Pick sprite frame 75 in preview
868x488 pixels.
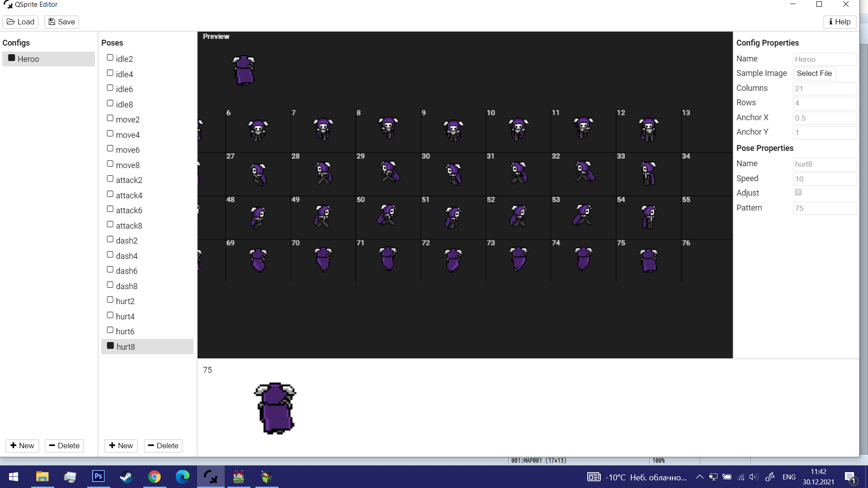649,261
